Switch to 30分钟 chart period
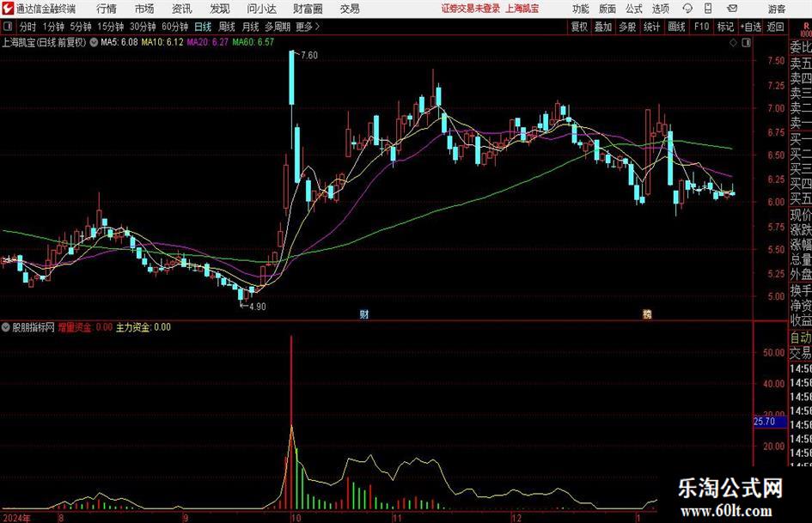Image resolution: width=812 pixels, height=523 pixels. click(x=143, y=27)
